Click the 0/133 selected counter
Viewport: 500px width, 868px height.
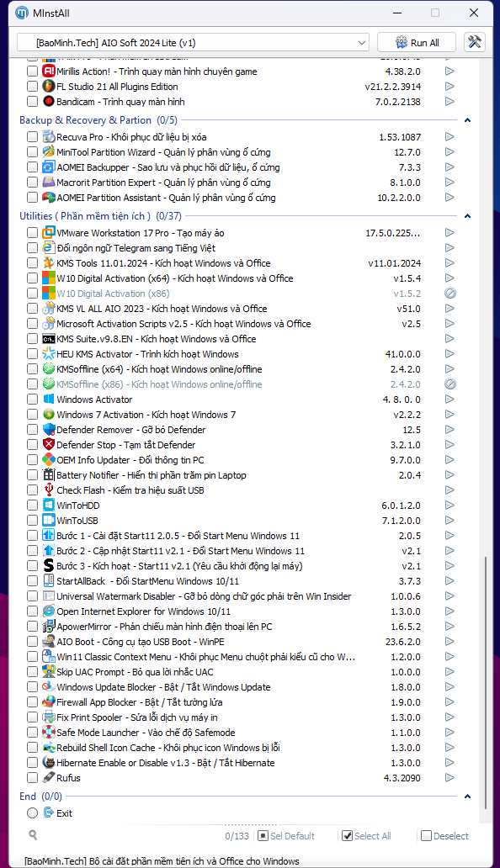click(237, 836)
